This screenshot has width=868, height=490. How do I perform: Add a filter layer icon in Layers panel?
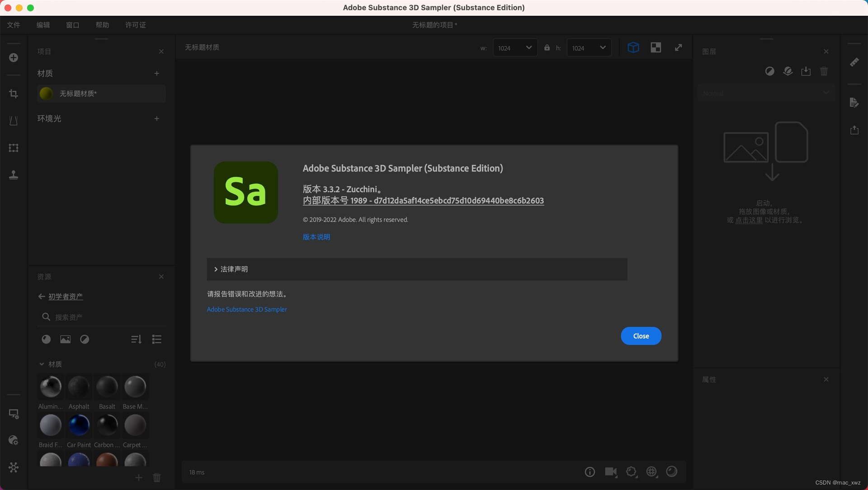click(x=770, y=71)
